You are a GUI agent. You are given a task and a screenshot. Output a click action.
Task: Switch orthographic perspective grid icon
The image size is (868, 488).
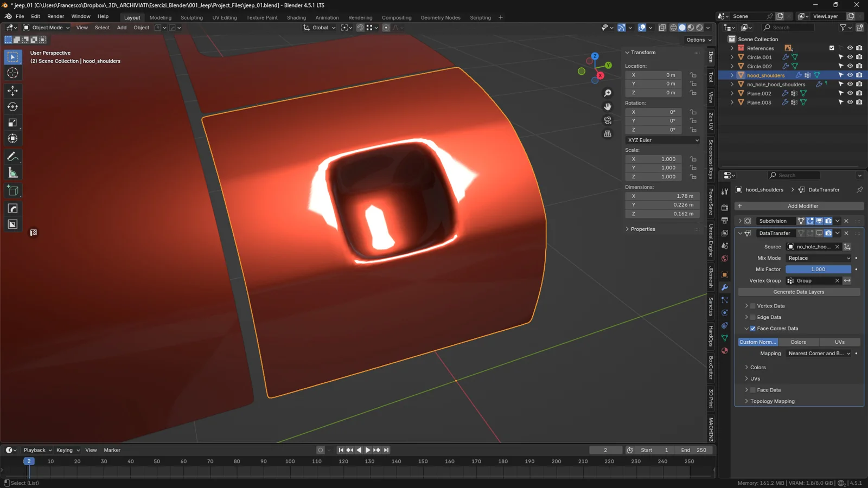[x=608, y=133]
